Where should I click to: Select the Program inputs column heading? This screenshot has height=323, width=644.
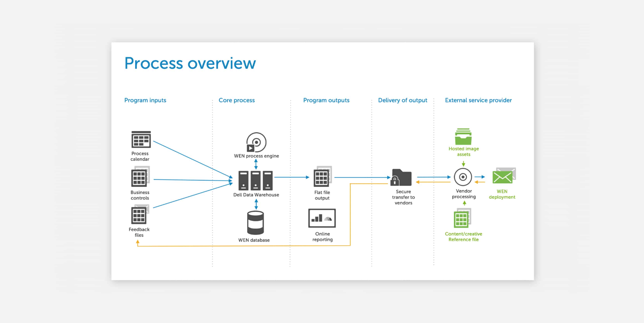145,100
